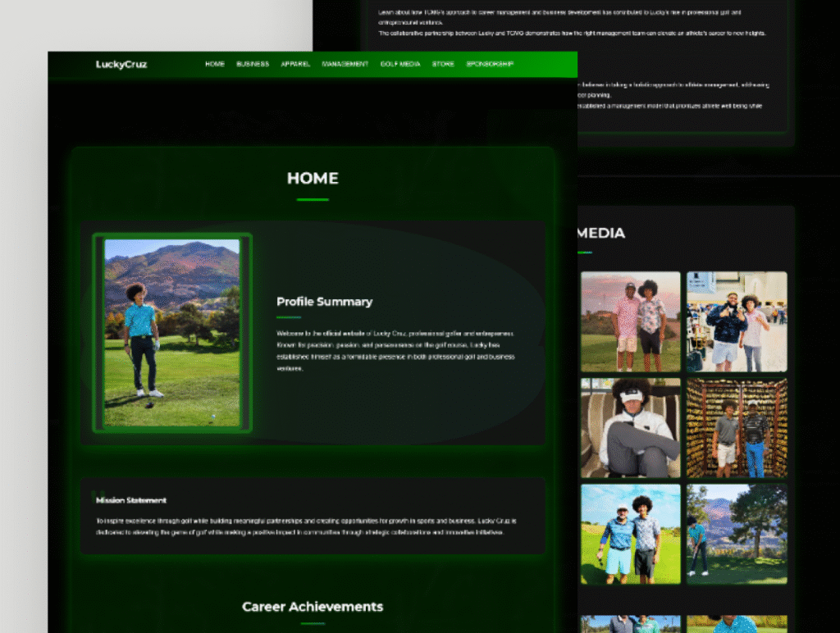Open the HOME navigation item
The width and height of the screenshot is (840, 633).
coord(215,64)
